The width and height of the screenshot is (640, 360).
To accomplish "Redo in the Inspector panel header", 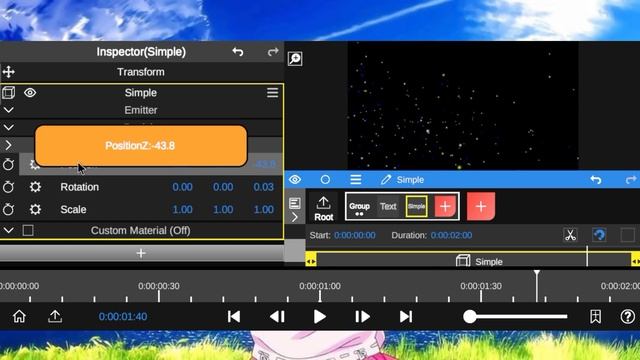I will 273,52.
